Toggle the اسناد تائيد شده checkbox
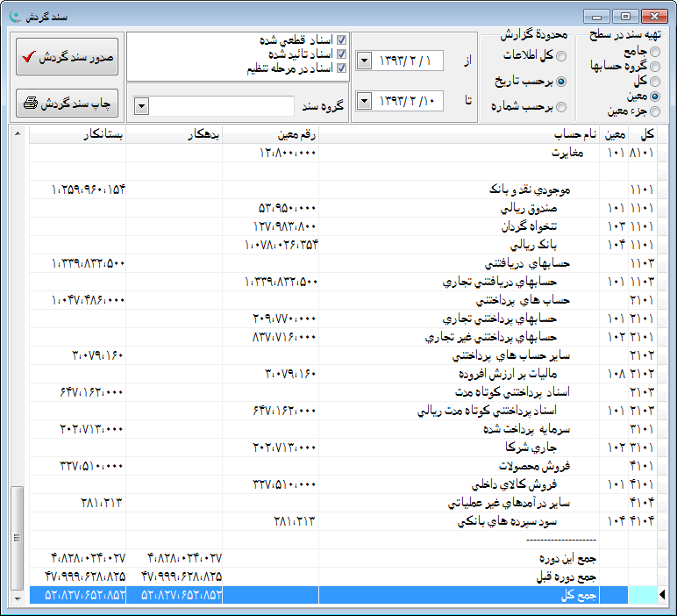Image resolution: width=677 pixels, height=616 pixels. coord(341,54)
